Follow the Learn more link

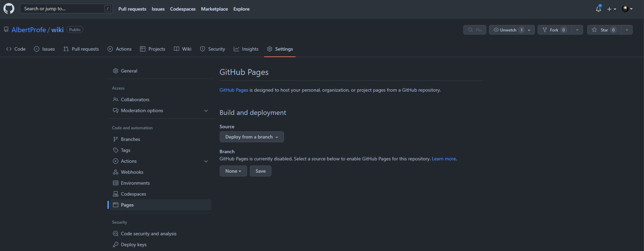tap(444, 159)
